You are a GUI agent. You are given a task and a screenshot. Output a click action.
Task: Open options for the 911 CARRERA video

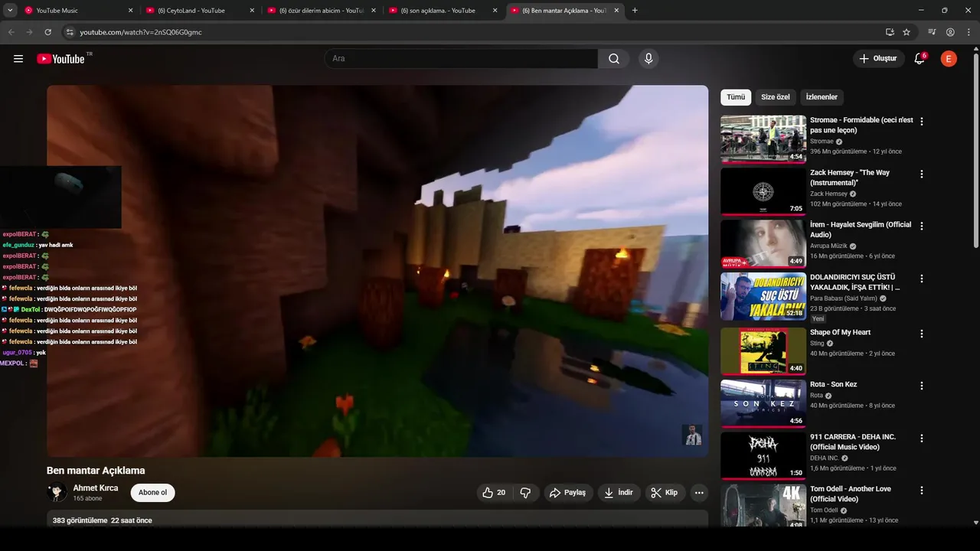[922, 439]
